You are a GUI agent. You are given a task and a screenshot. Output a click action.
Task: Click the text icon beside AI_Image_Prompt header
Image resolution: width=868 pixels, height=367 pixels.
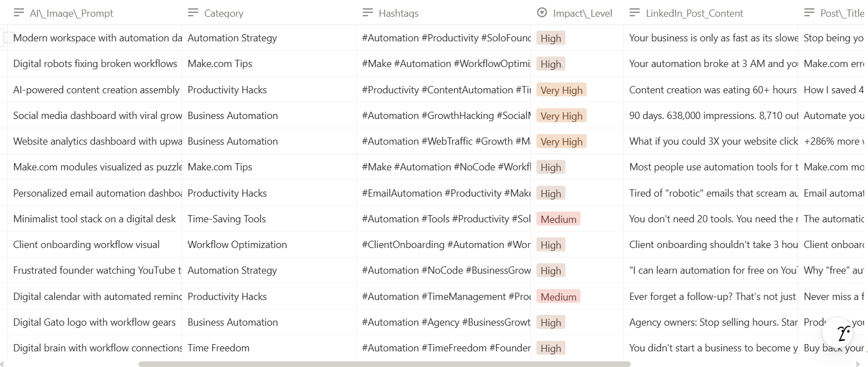(x=19, y=13)
